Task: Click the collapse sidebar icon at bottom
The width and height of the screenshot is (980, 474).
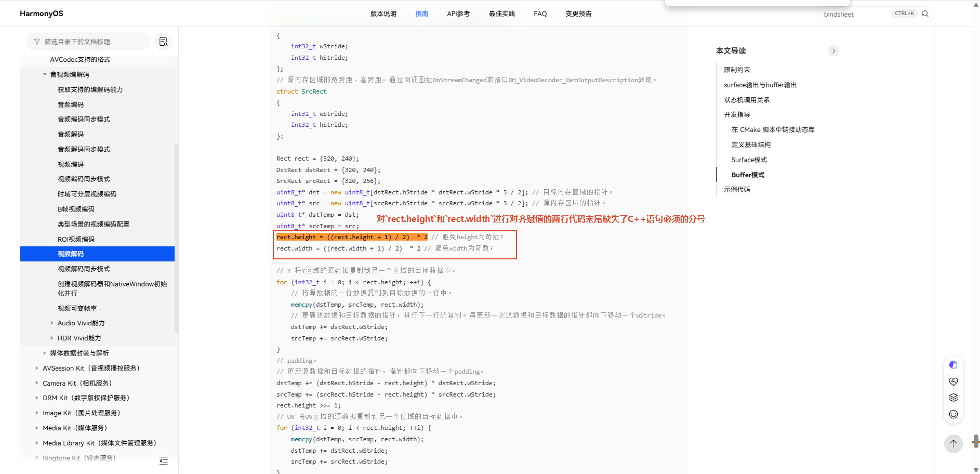Action: 164,460
